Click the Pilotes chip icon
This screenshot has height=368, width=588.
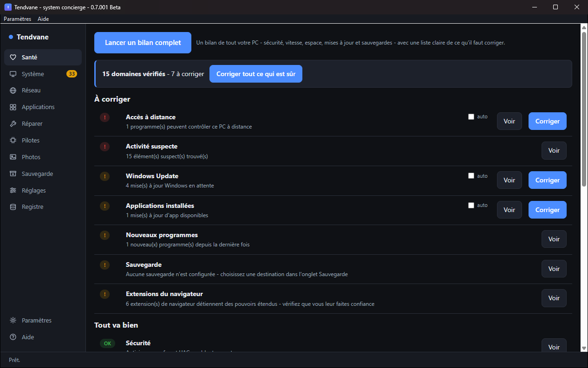(x=13, y=141)
